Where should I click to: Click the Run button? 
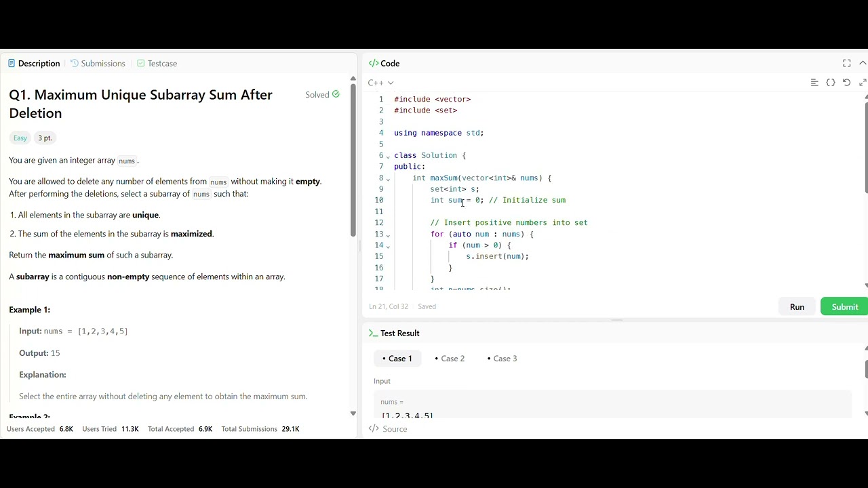tap(797, 307)
